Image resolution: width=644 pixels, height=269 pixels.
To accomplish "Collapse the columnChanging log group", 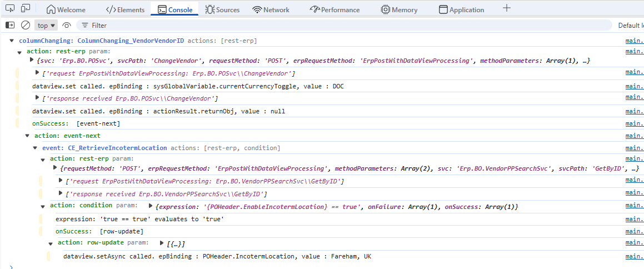I will (x=12, y=41).
